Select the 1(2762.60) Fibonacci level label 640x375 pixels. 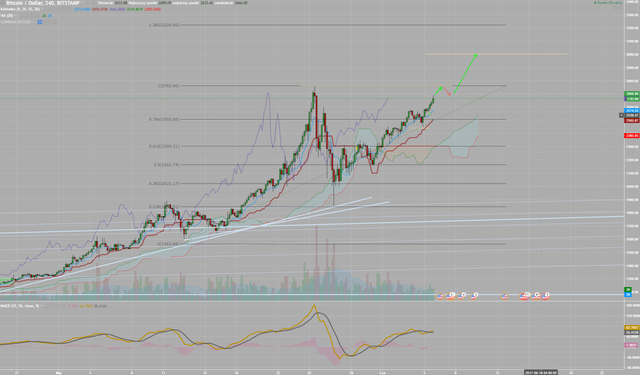(x=168, y=86)
